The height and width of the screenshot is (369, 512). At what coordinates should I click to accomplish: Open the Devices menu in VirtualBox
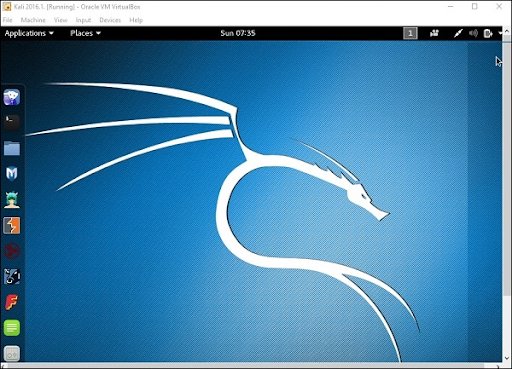(110, 20)
